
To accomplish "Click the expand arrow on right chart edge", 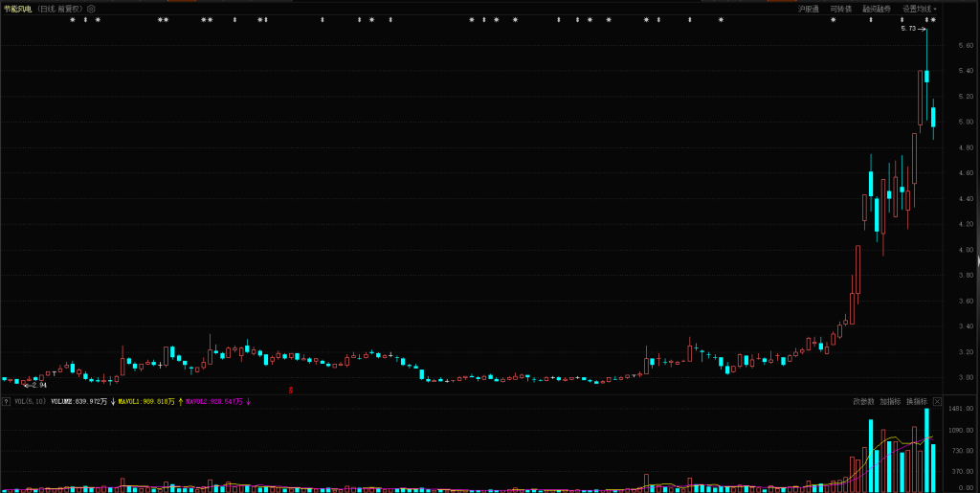I will tap(977, 260).
